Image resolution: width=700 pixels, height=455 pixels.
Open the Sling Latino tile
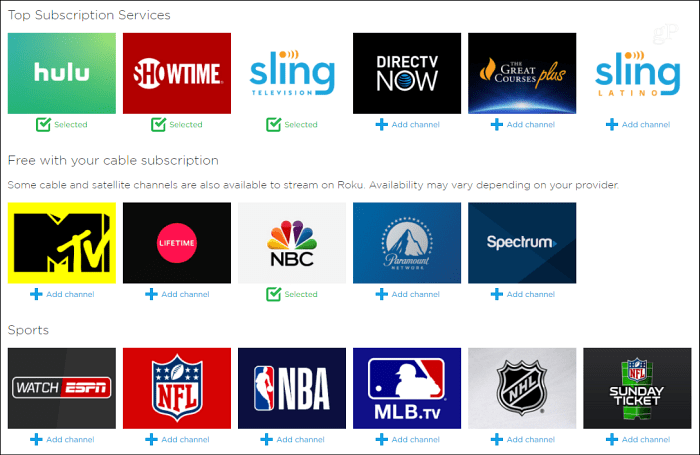637,73
